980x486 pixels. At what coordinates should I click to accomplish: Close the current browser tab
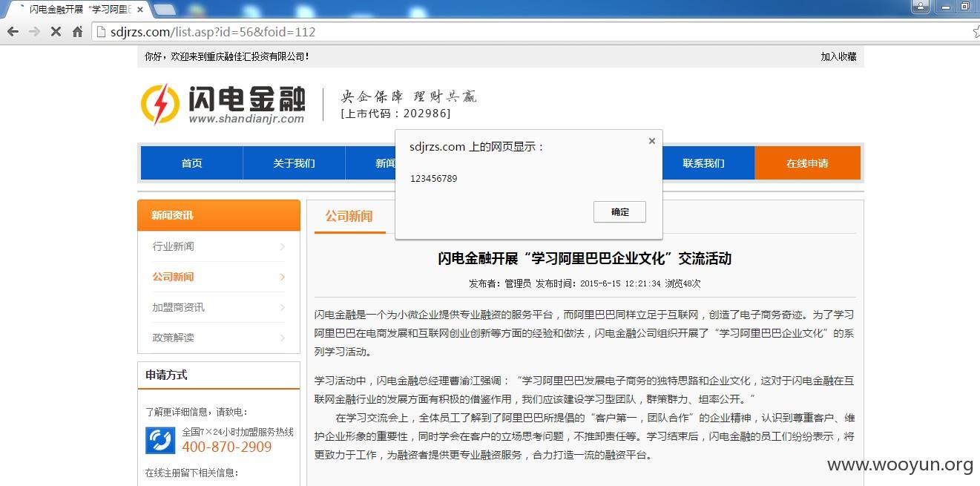click(x=140, y=10)
